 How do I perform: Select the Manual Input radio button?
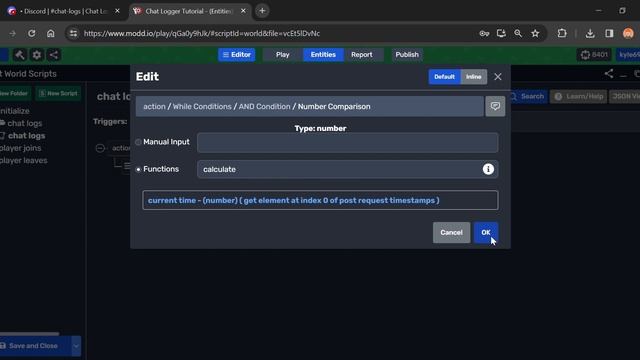click(x=138, y=142)
